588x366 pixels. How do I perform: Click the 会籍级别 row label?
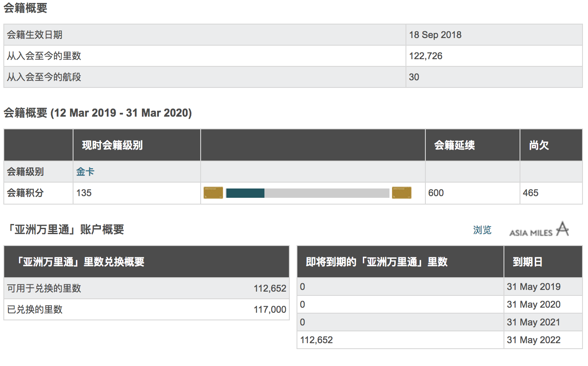25,172
